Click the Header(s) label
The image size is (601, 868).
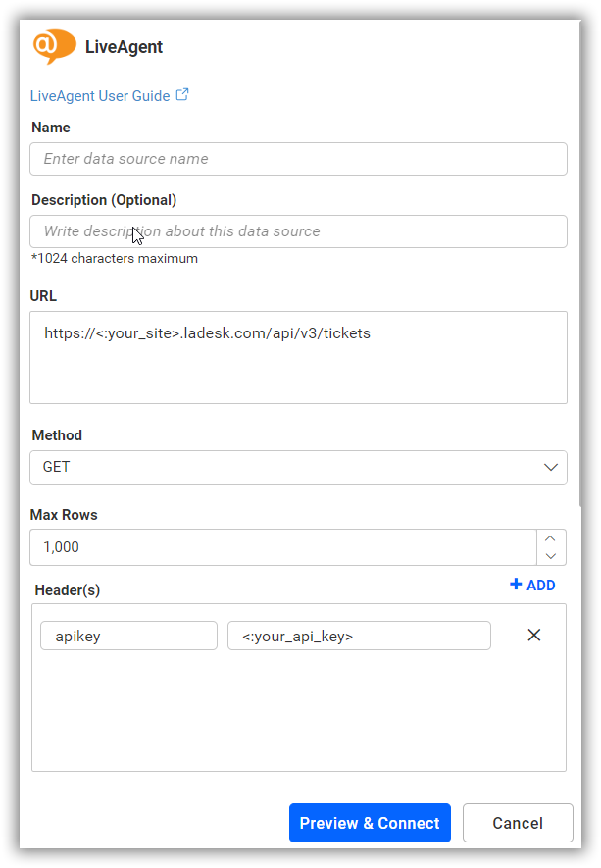click(x=67, y=590)
